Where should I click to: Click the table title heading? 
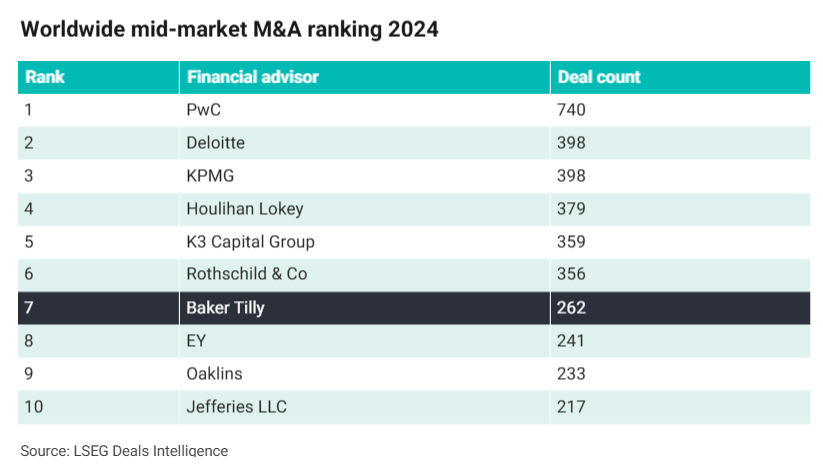229,29
